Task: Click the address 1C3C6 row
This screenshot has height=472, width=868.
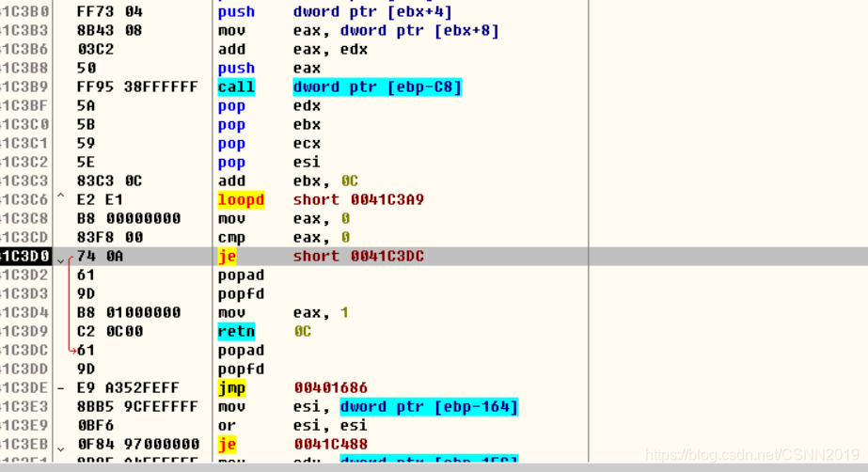Action: pos(25,199)
